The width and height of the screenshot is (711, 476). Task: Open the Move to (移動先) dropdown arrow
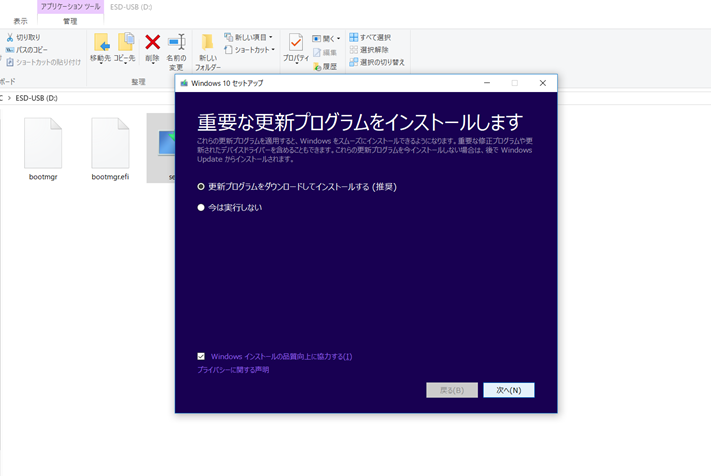click(x=101, y=63)
